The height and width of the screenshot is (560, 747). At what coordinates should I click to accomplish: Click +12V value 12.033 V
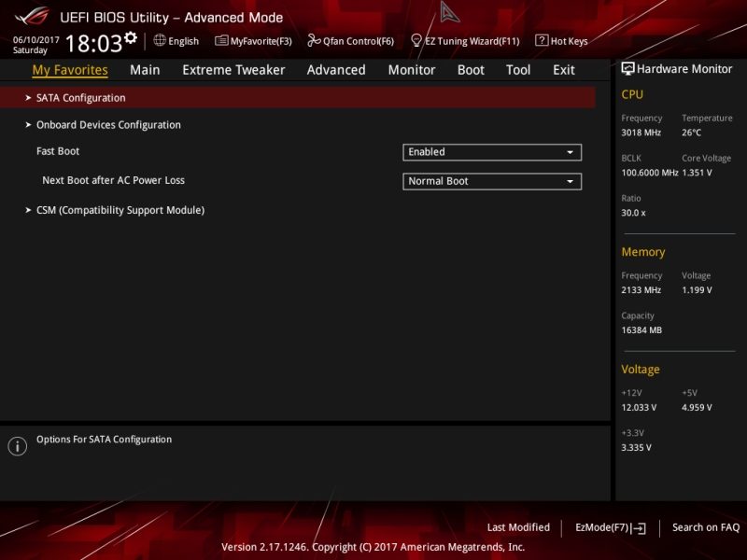(x=639, y=408)
